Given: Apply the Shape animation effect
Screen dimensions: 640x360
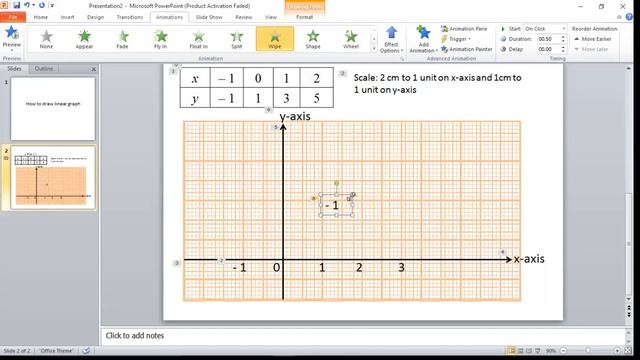Looking at the screenshot, I should pos(313,39).
